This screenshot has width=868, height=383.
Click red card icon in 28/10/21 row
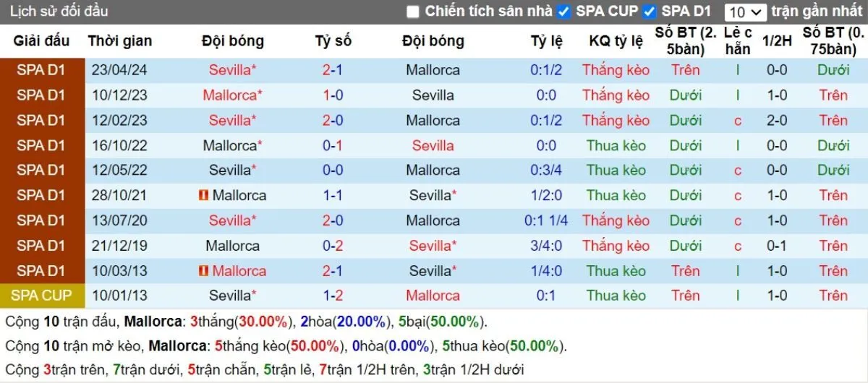tap(203, 196)
